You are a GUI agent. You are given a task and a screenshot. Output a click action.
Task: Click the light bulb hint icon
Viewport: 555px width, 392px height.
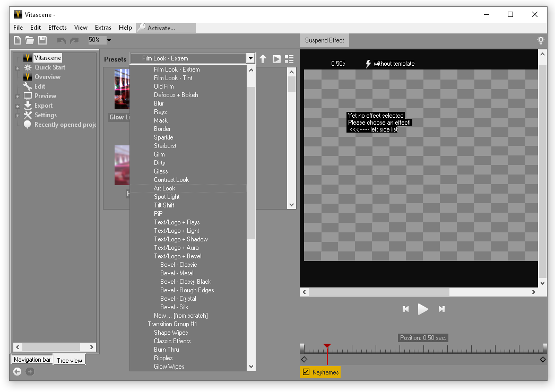[541, 40]
